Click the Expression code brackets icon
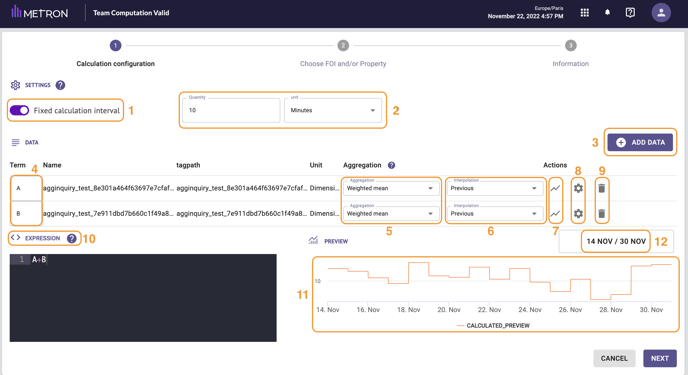 click(15, 238)
